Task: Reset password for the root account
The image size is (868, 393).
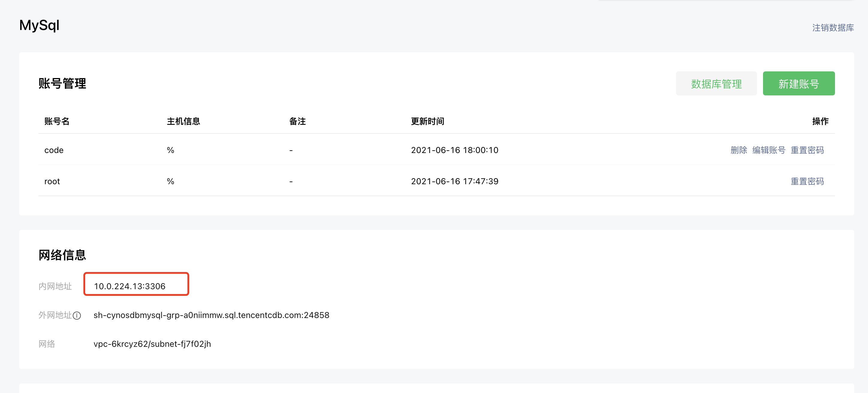Action: coord(807,181)
